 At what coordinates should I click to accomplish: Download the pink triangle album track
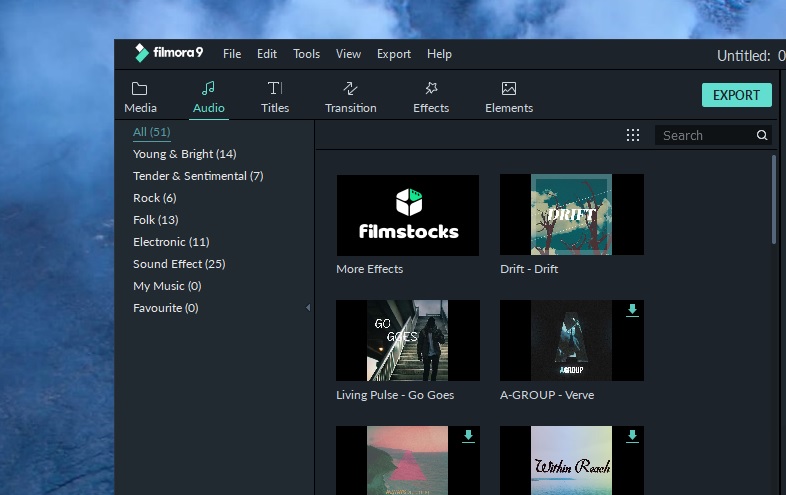click(468, 436)
